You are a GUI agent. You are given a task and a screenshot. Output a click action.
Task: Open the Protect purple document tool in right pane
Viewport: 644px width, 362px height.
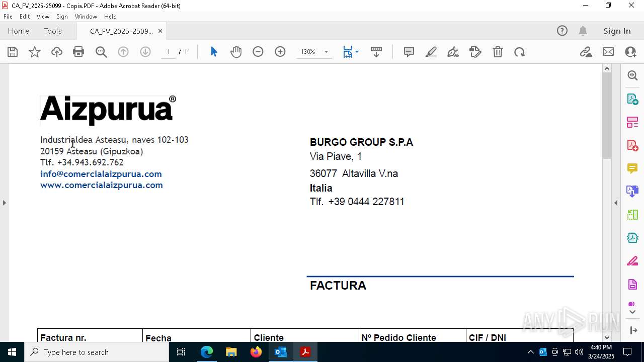point(632,285)
